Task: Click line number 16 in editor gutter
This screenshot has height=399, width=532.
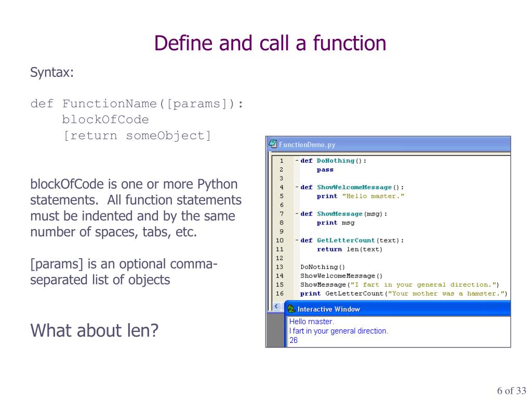Action: point(280,294)
